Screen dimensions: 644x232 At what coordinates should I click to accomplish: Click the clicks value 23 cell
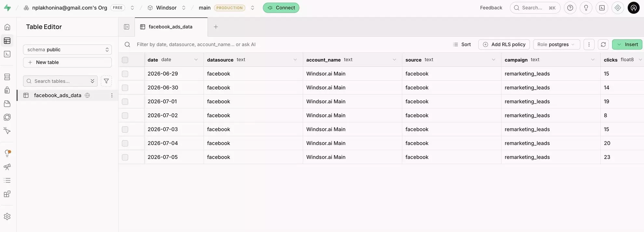622,157
